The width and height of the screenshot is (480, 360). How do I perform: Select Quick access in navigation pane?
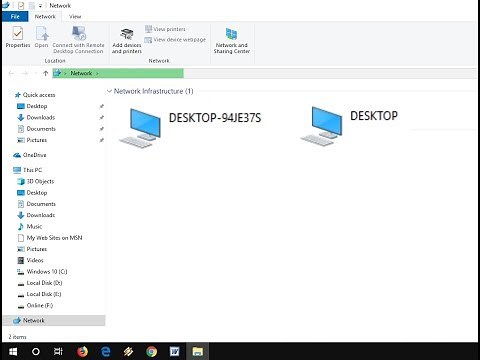point(35,95)
